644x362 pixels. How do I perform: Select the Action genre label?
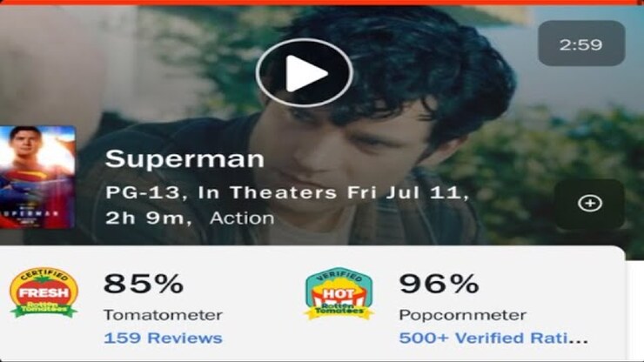[x=242, y=218]
